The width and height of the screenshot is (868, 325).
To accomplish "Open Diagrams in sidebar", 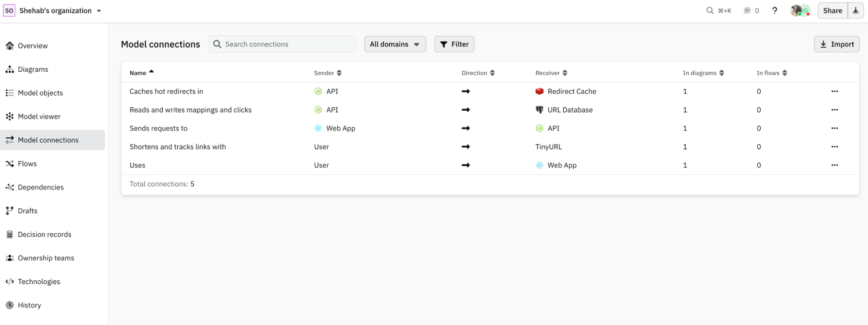I will coord(53,69).
